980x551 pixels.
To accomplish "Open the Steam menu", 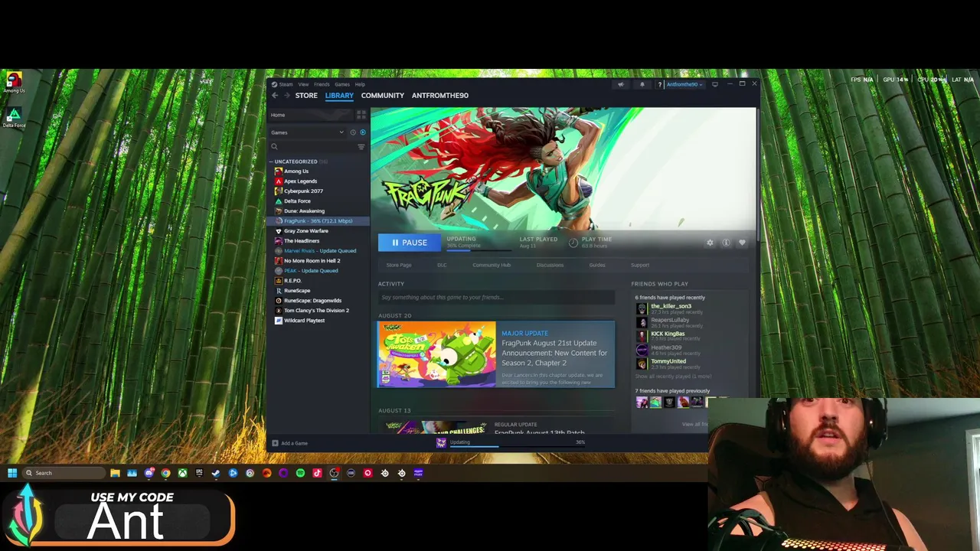I will point(286,84).
